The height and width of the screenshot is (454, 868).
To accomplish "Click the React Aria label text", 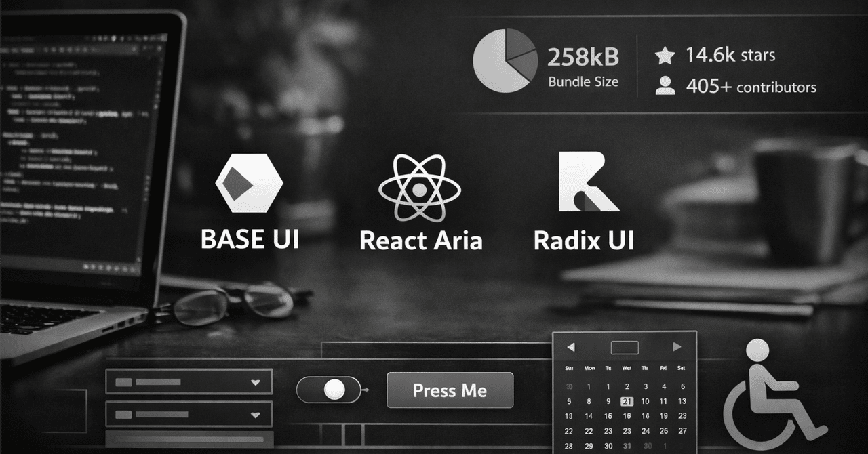I will point(420,241).
